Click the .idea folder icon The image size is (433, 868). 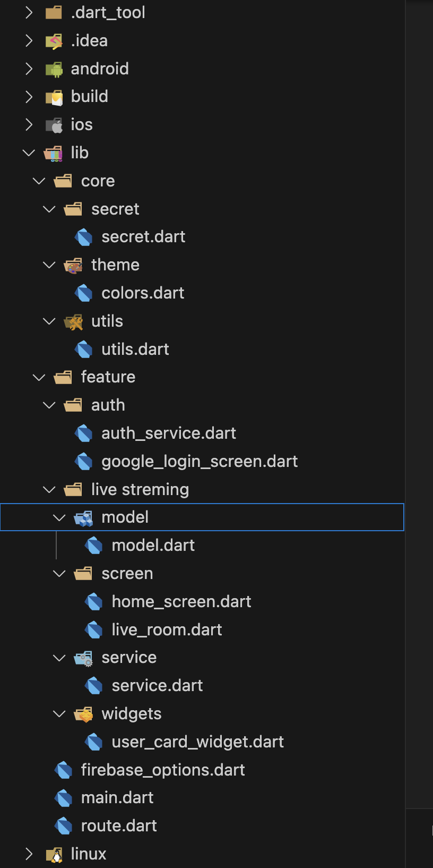54,41
